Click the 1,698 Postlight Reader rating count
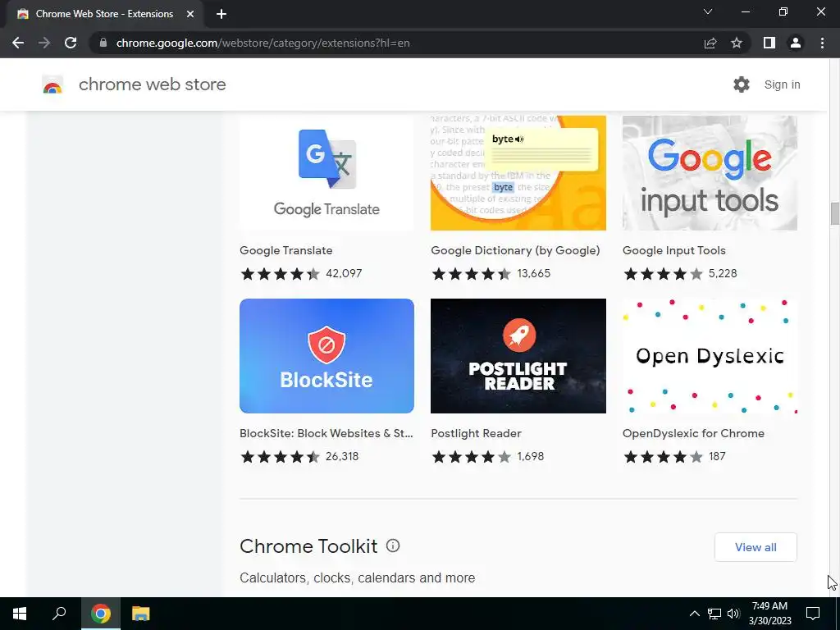The height and width of the screenshot is (630, 840). tap(531, 456)
